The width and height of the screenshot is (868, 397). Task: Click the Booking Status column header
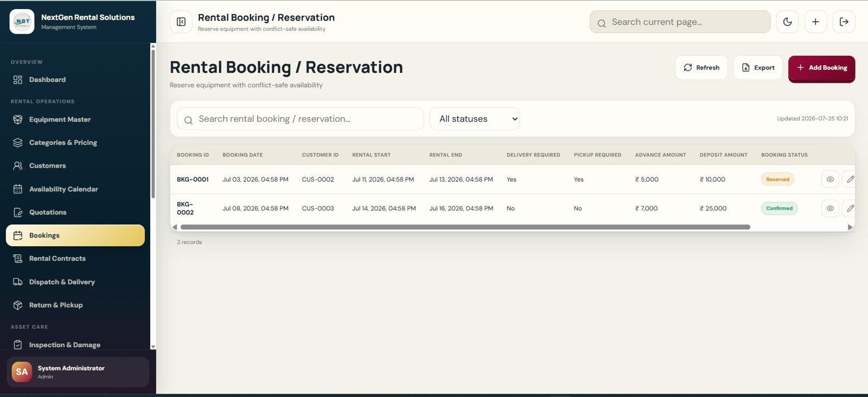coord(784,155)
